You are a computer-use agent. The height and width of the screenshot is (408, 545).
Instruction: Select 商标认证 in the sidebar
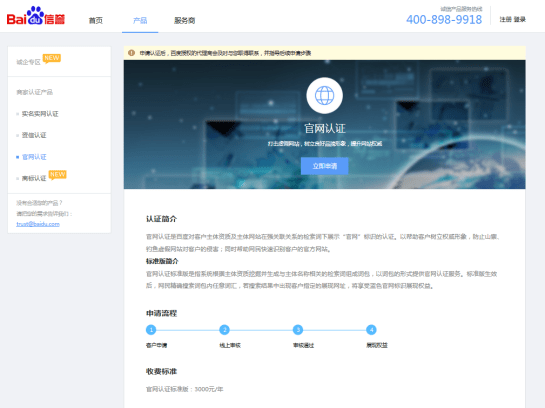tap(34, 178)
